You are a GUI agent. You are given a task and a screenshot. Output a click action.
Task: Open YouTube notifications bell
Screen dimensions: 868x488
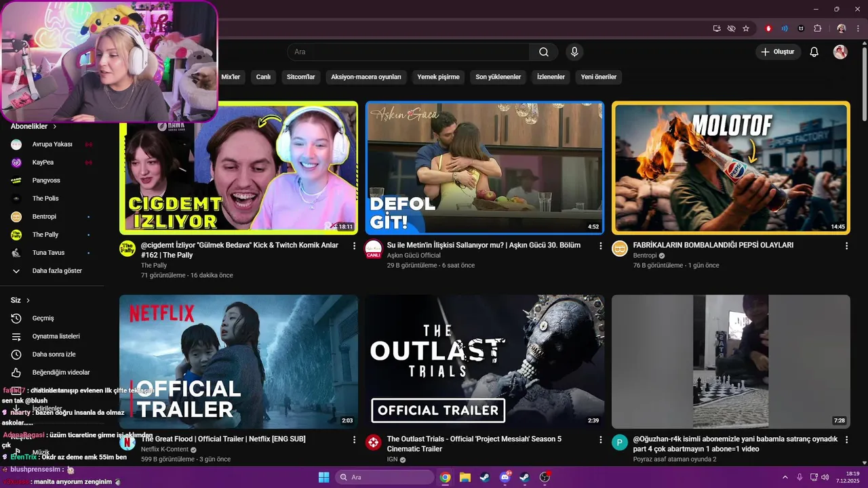[x=814, y=52]
